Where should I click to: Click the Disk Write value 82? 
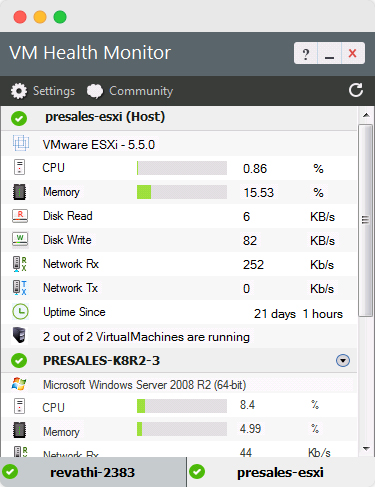coord(250,241)
